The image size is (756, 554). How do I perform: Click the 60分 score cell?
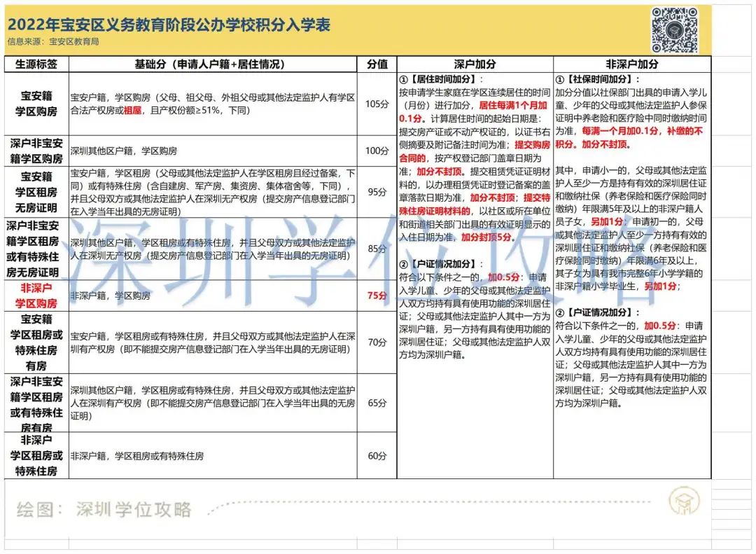click(x=377, y=455)
